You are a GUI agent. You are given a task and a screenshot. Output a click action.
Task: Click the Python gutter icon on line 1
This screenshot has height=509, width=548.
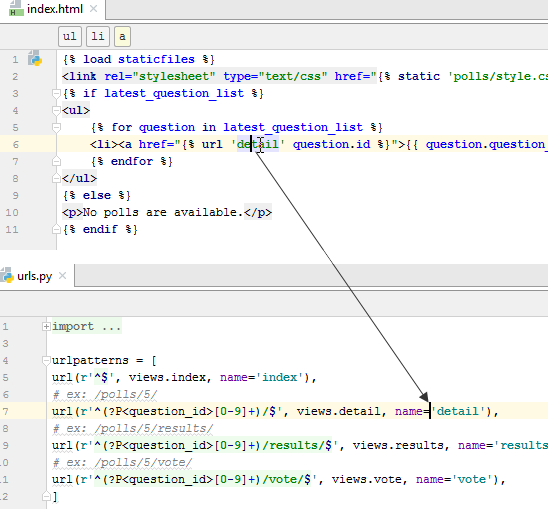[x=35, y=59]
